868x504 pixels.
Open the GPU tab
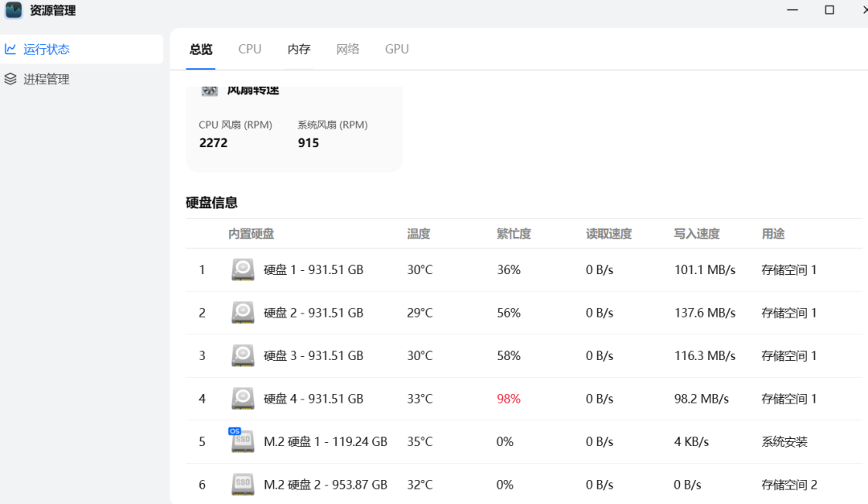[x=396, y=49]
